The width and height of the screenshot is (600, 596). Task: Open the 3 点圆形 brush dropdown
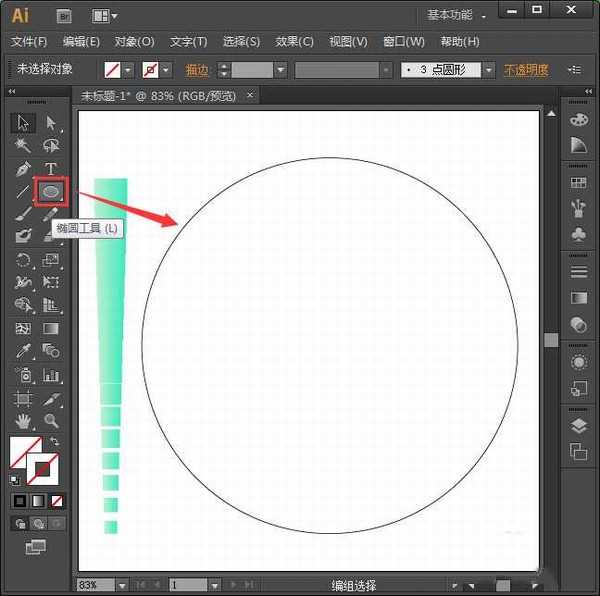pos(488,70)
